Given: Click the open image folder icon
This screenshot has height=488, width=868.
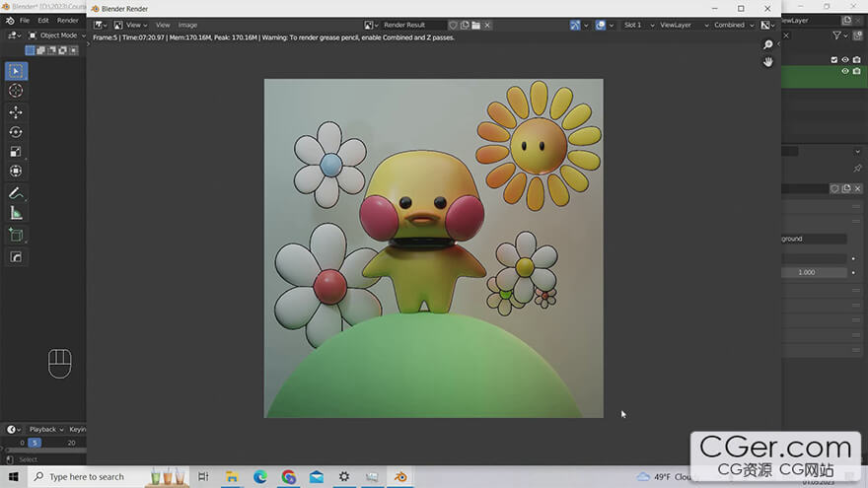Looking at the screenshot, I should [475, 25].
